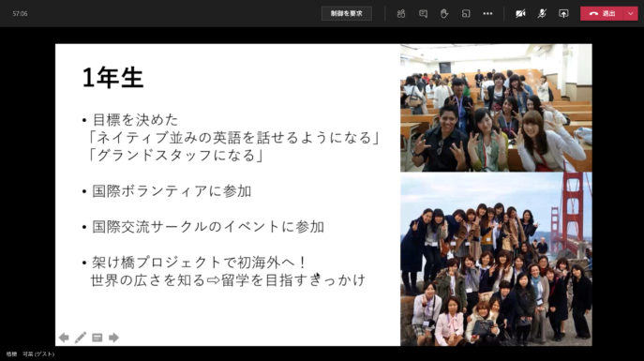The width and height of the screenshot is (644, 361).
Task: Click the Golden Gate Bridge group photo
Action: click(496, 259)
